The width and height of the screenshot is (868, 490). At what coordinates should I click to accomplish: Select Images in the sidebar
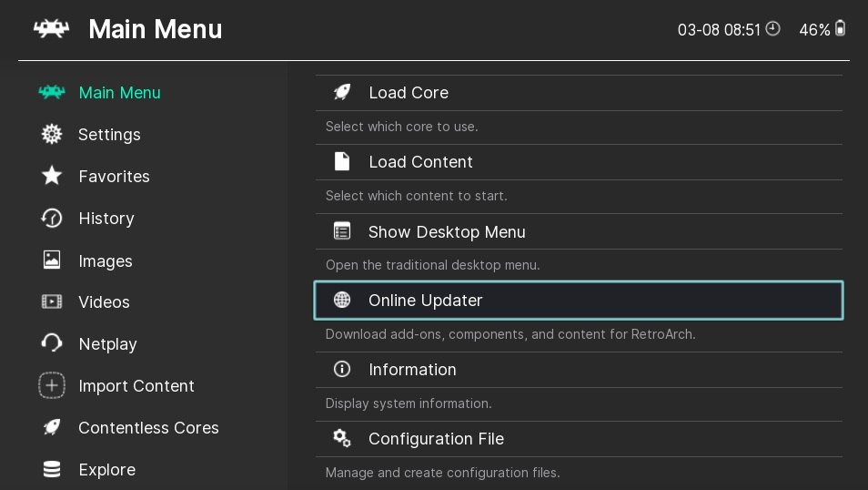[106, 261]
